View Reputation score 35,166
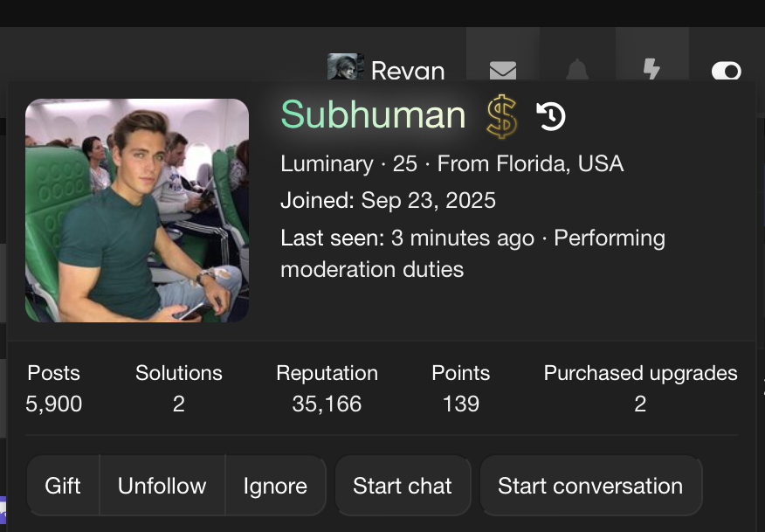765x532 pixels. (327, 404)
